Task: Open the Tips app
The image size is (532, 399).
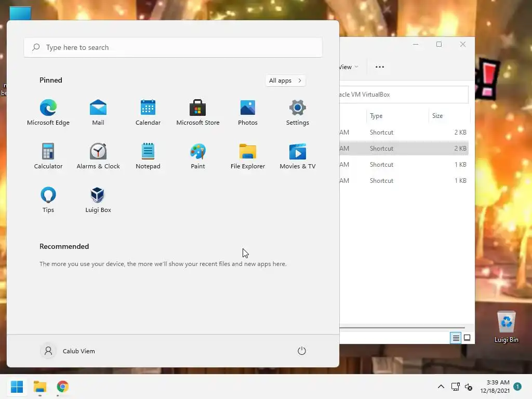Action: click(x=48, y=200)
